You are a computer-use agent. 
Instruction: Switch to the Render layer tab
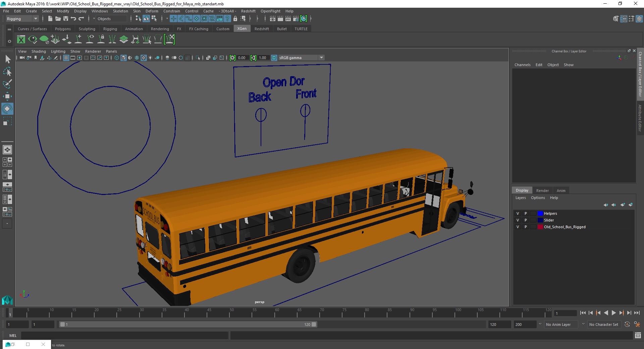pos(542,191)
